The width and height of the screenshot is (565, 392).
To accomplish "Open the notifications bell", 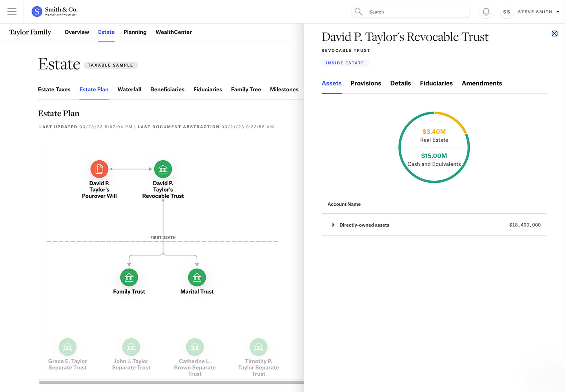I will (486, 12).
